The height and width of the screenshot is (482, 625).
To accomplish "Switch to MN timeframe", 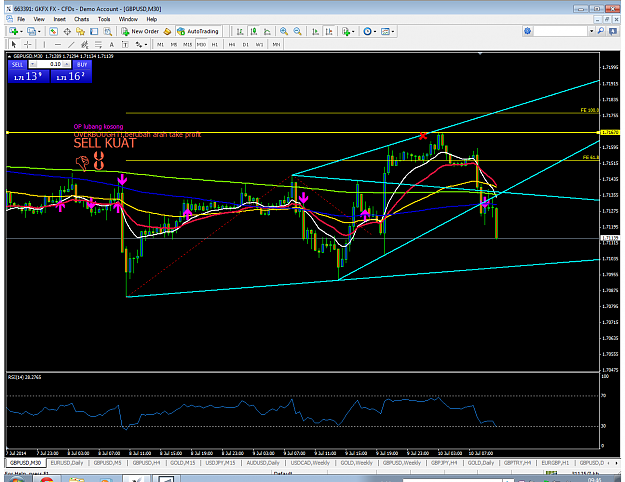I will 276,44.
